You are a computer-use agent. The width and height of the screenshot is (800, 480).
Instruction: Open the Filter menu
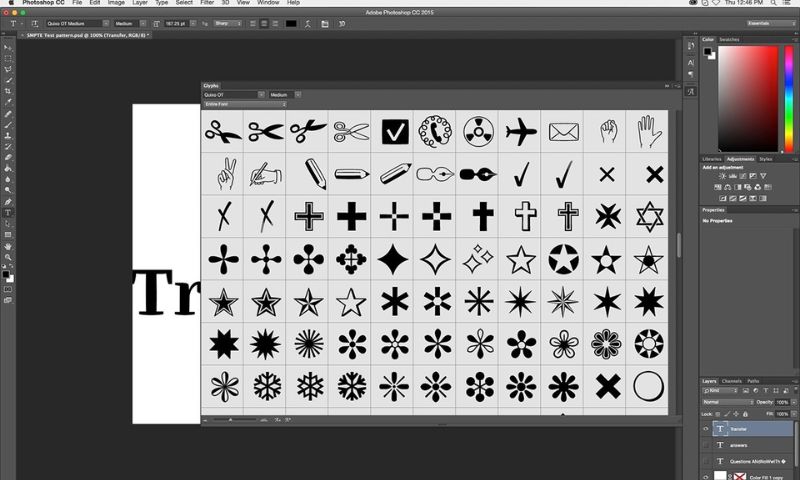tap(207, 3)
